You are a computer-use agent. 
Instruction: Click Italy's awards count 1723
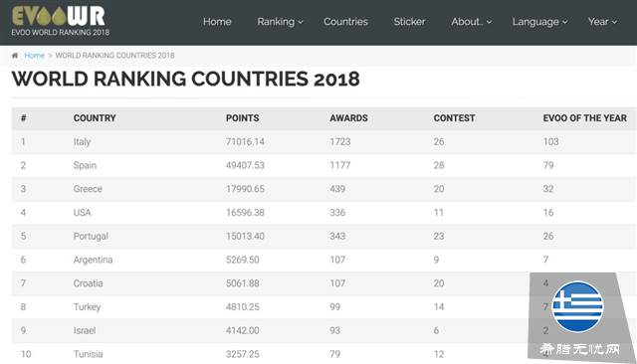(340, 141)
